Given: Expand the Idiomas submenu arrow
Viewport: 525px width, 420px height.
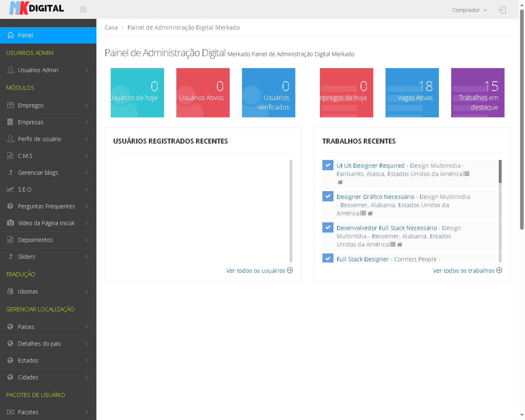Looking at the screenshot, I should point(87,291).
